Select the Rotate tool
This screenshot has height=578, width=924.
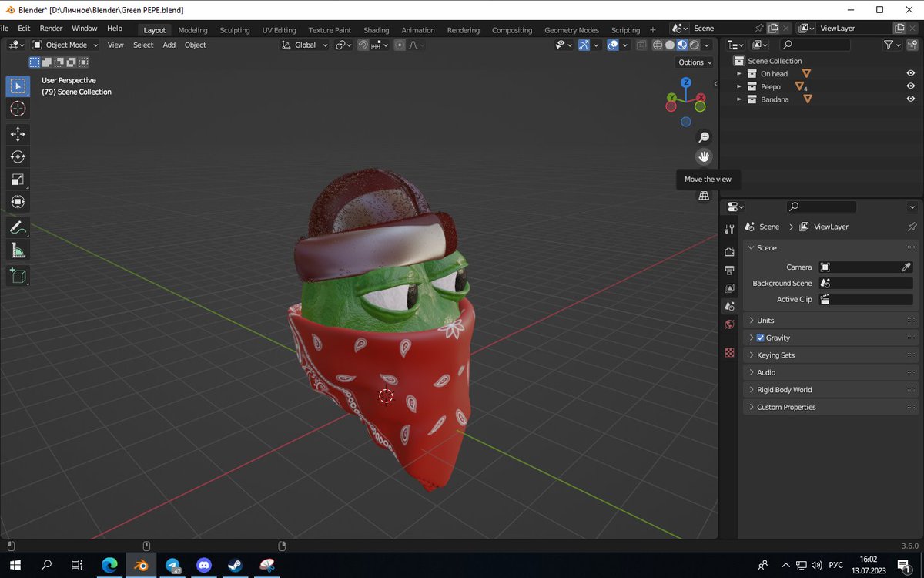(18, 156)
